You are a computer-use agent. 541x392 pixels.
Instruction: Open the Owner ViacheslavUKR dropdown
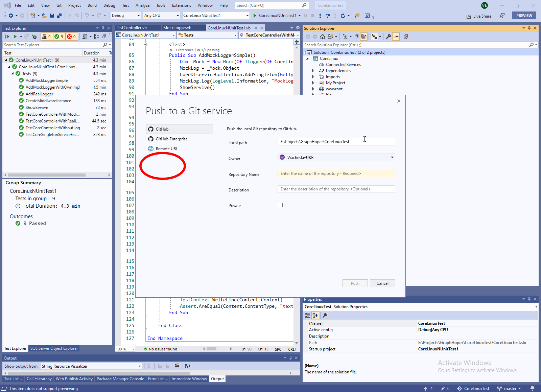(336, 158)
